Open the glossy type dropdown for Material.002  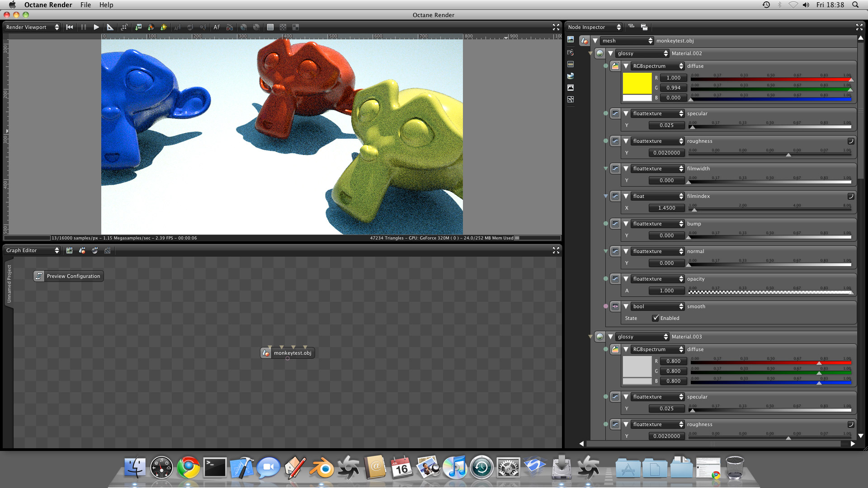(642, 53)
